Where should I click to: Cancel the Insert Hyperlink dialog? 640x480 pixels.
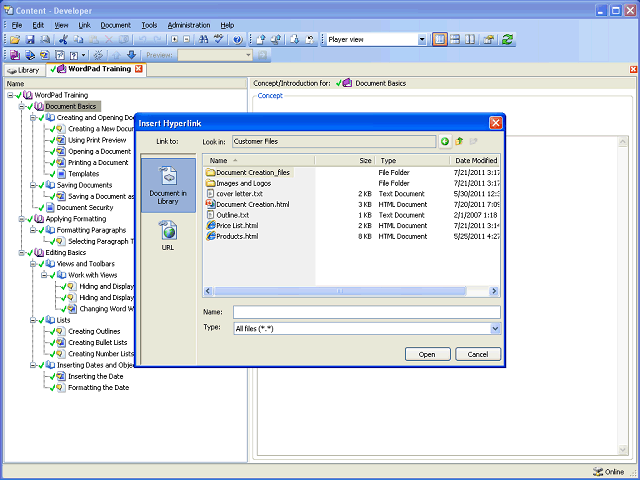(x=478, y=354)
